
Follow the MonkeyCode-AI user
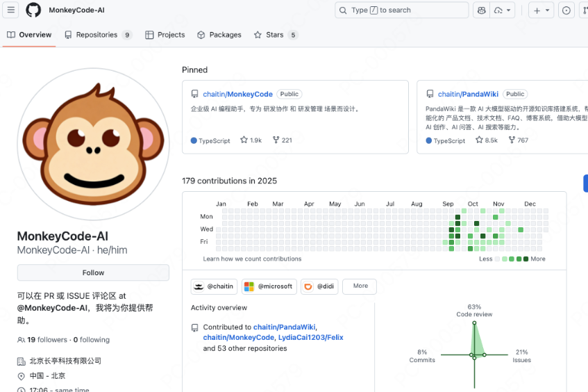tap(94, 272)
